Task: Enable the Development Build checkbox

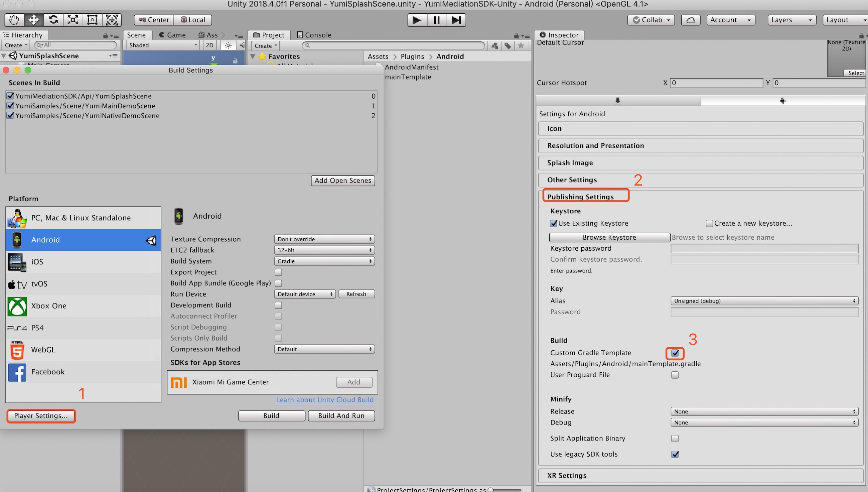Action: point(278,305)
